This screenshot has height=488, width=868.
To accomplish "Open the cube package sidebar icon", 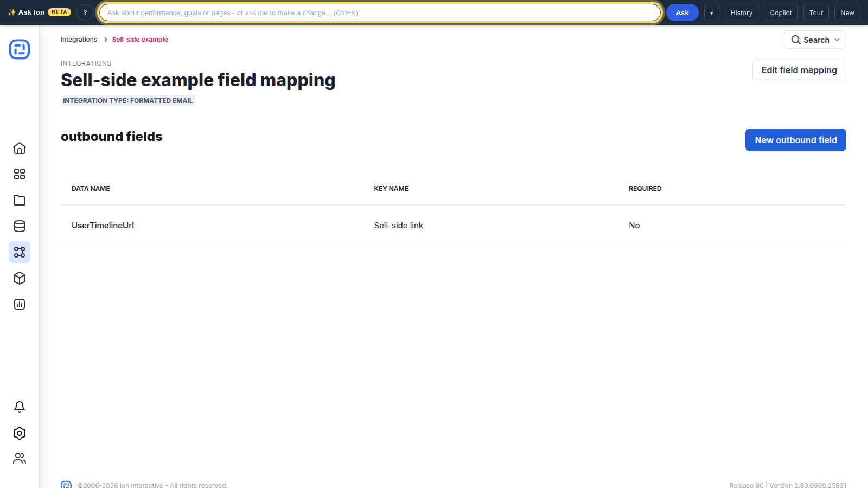I will (20, 278).
